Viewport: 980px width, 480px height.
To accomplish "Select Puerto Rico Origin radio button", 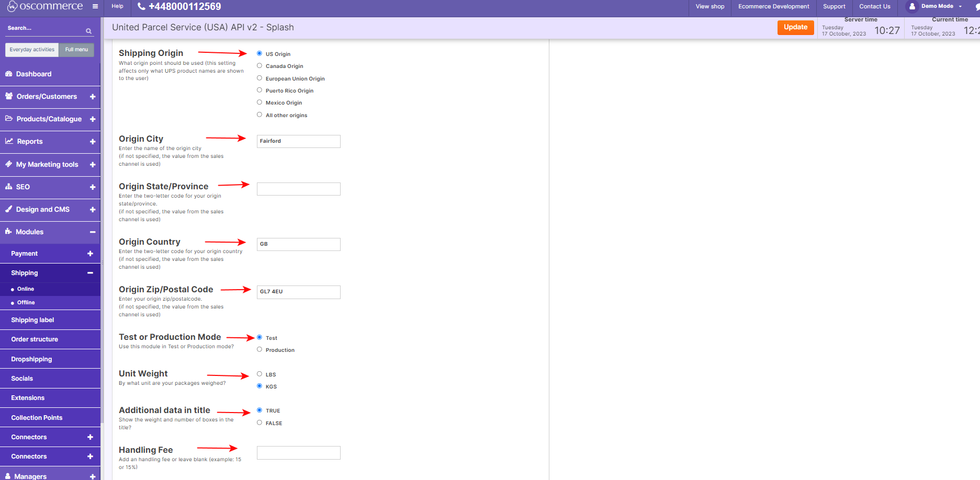I will [x=260, y=90].
